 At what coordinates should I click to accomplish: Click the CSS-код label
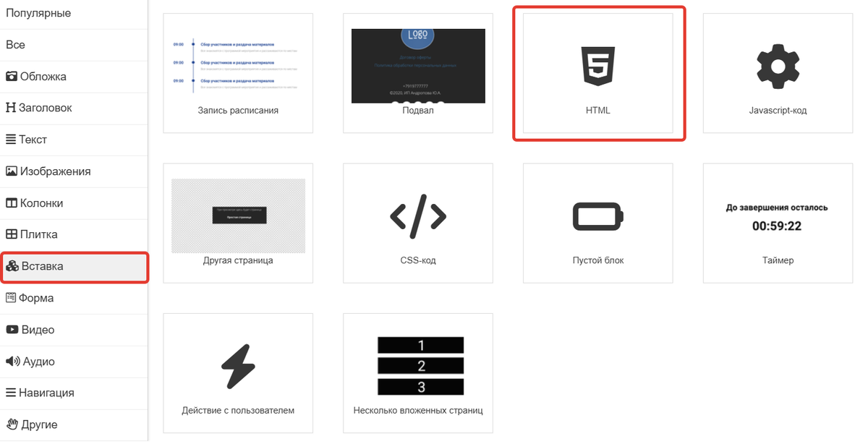pyautogui.click(x=418, y=260)
